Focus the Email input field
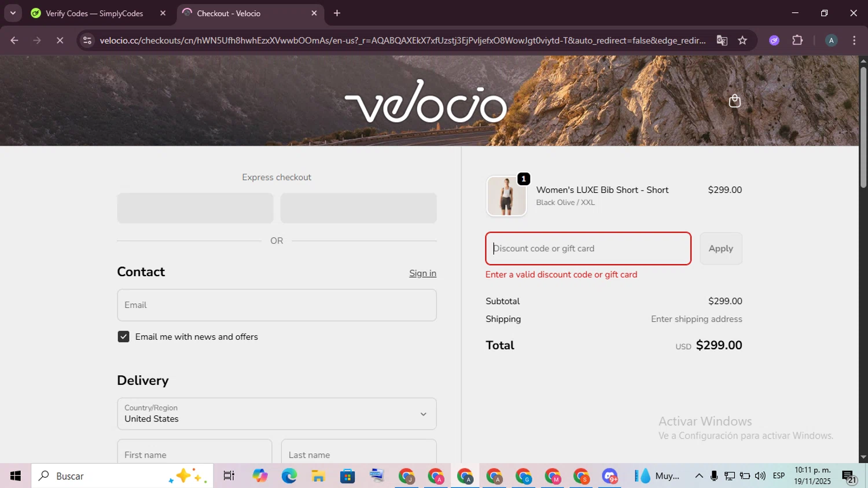 tap(277, 305)
